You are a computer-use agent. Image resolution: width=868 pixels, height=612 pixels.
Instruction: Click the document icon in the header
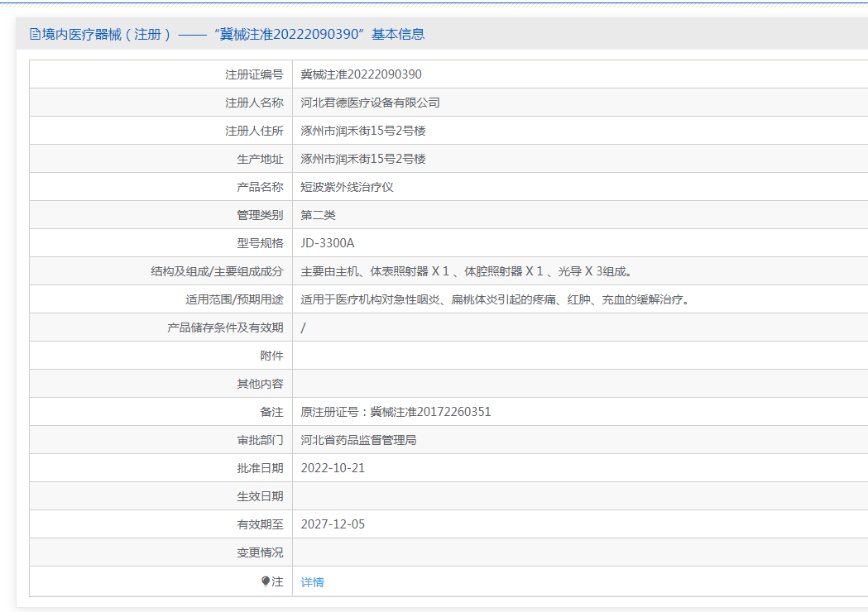click(x=35, y=35)
